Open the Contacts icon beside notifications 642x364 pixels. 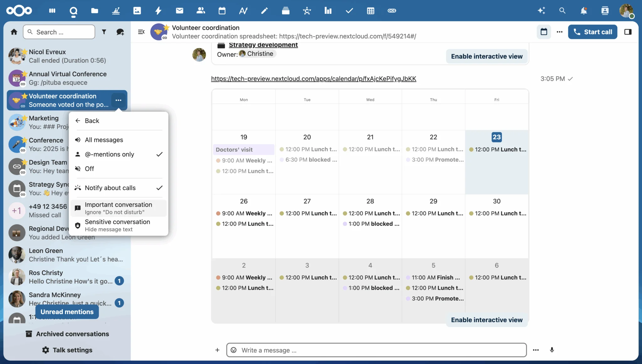[x=605, y=10]
